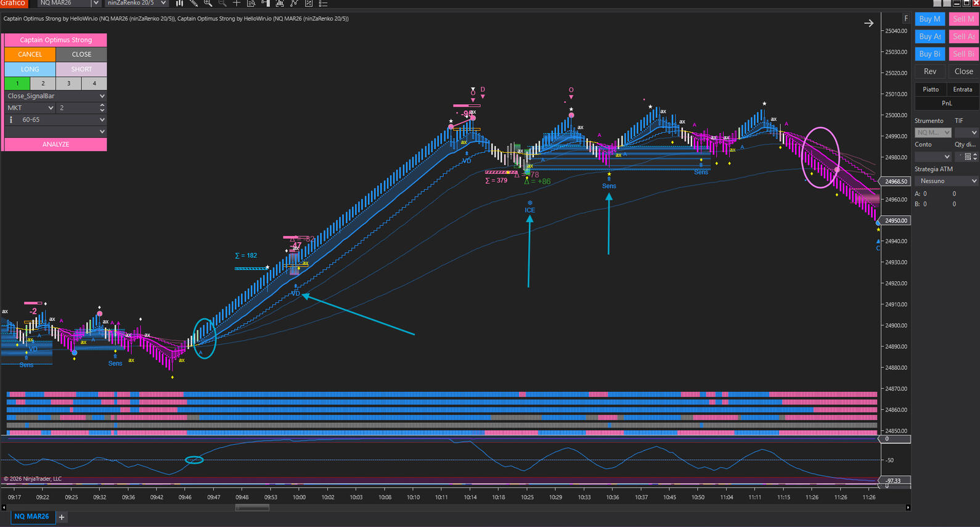980x527 pixels.
Task: Open the data box icon in toolbar
Action: [251, 3]
